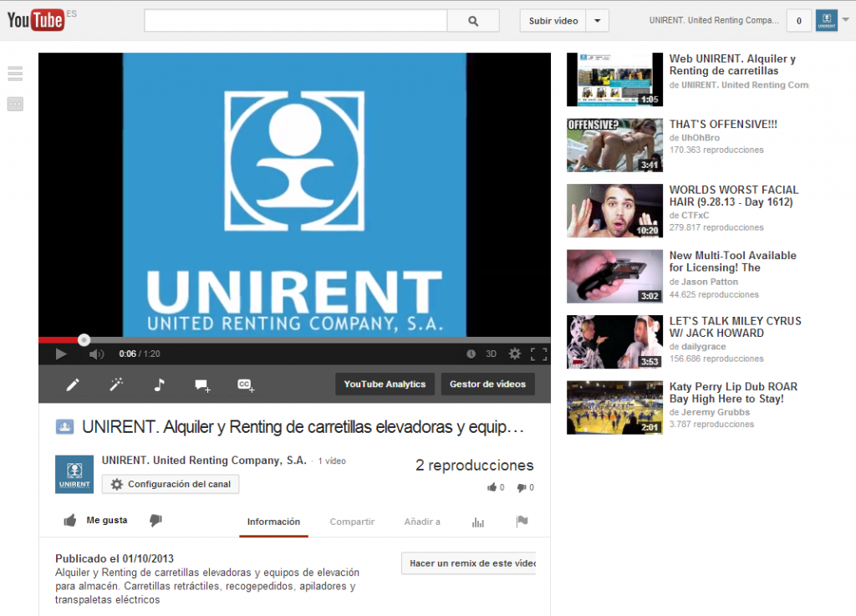
Task: Open the UNIRENT. United Renting Company, S.A. channel link
Action: 204,460
